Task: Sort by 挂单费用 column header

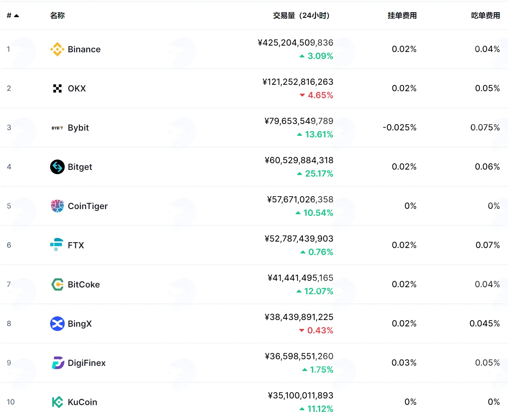Action: pos(402,15)
